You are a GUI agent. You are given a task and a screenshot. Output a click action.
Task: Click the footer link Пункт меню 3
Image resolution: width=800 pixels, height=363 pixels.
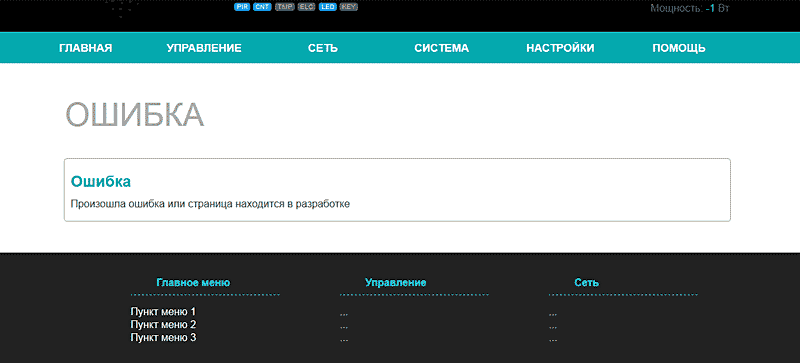[163, 337]
